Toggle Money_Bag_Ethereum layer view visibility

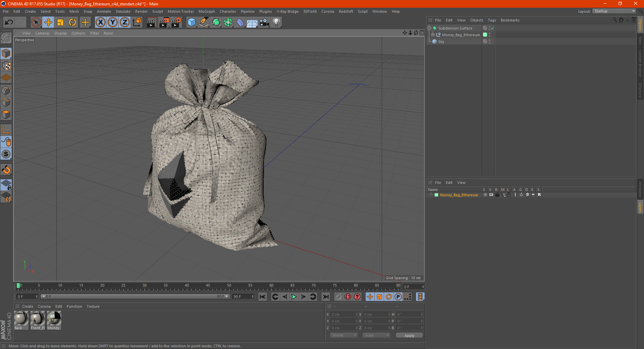point(491,195)
